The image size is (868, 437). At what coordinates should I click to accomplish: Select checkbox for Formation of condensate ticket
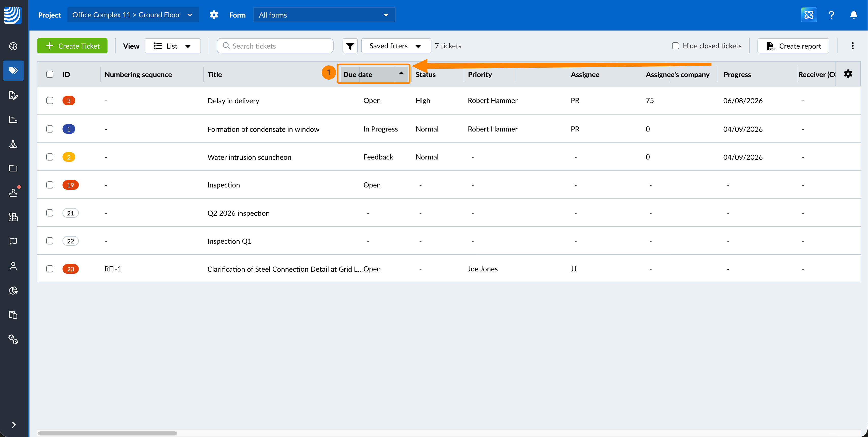tap(50, 129)
